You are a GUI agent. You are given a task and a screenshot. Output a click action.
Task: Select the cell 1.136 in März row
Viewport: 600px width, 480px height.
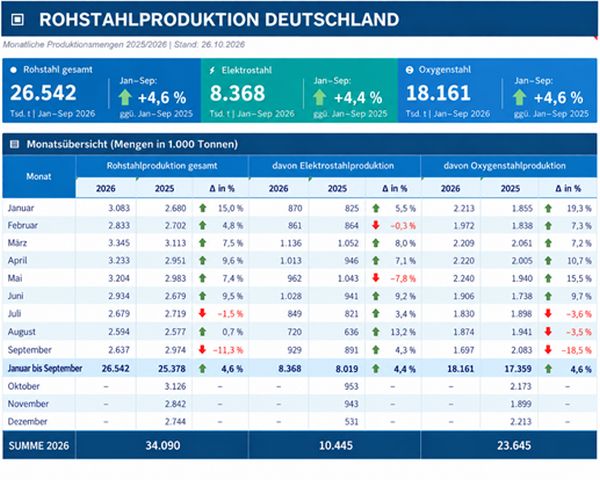pos(291,243)
